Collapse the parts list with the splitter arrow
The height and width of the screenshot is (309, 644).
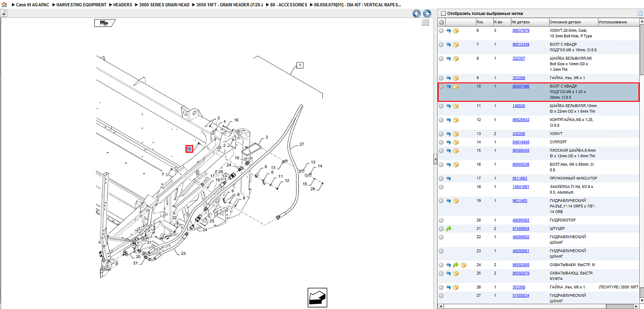(435, 159)
